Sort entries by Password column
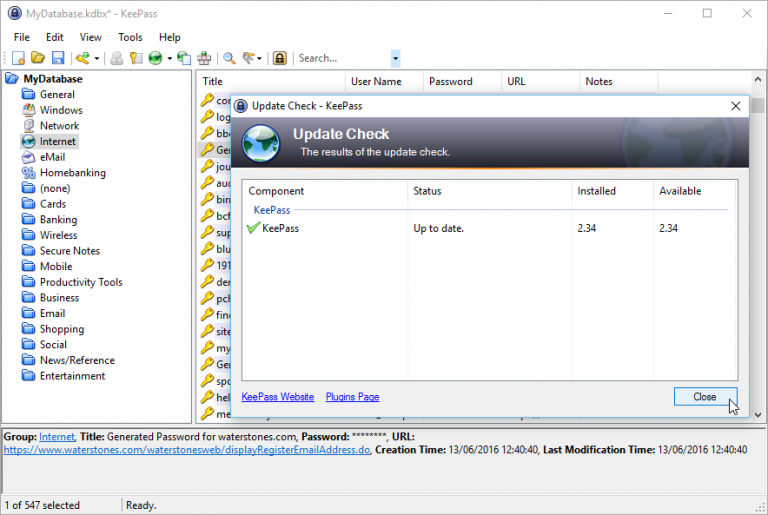 coord(462,82)
